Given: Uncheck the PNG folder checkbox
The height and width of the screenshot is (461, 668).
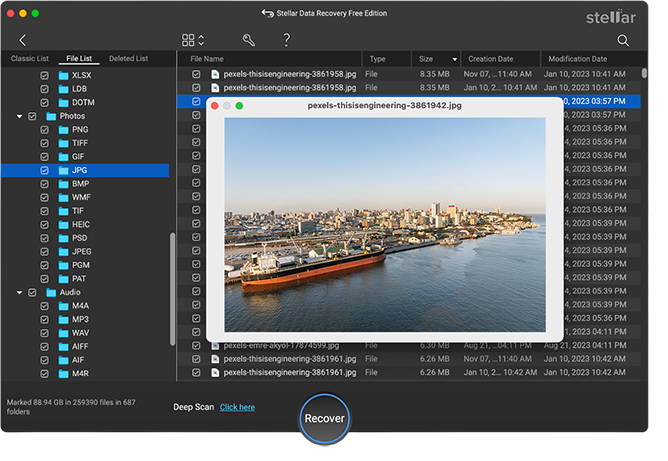Looking at the screenshot, I should click(x=44, y=130).
